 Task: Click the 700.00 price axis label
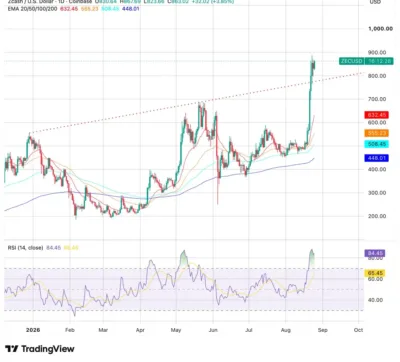[377, 99]
